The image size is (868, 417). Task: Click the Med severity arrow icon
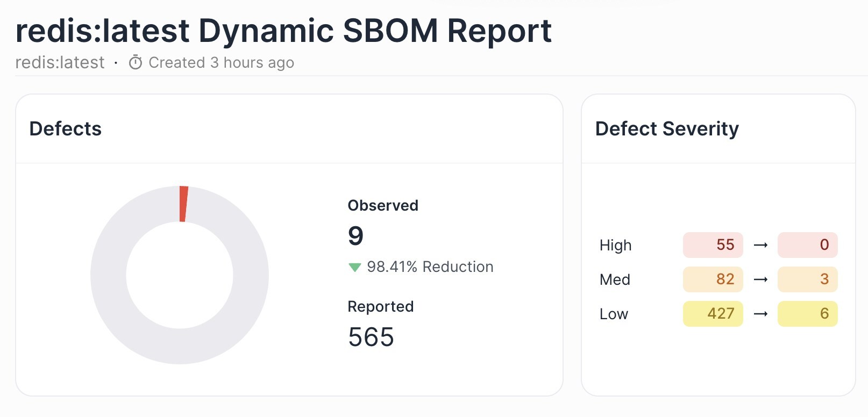point(760,279)
